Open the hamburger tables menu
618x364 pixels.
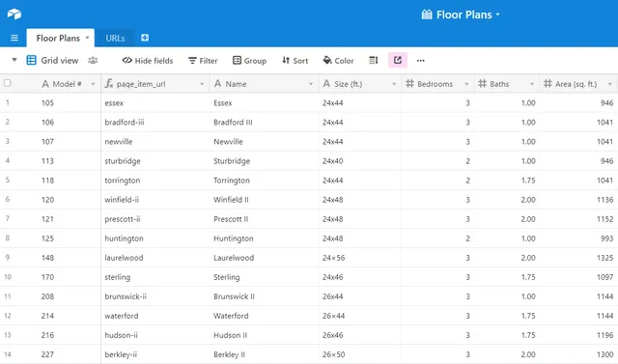tap(14, 39)
